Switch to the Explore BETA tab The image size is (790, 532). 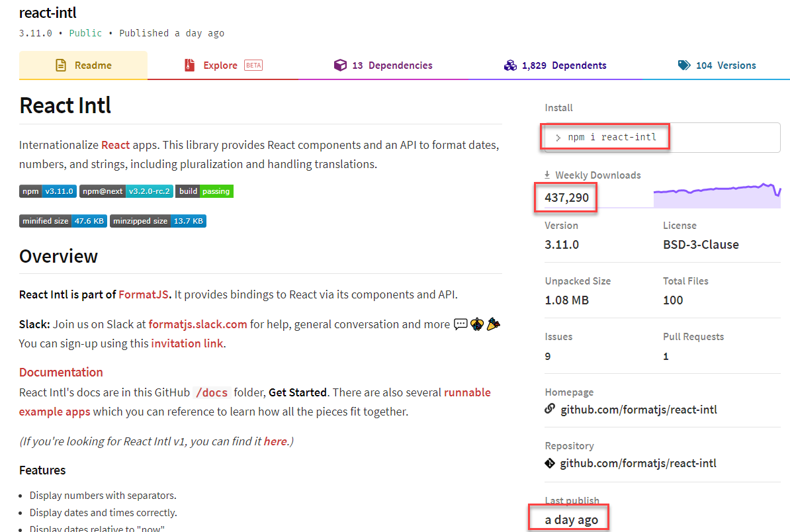[223, 65]
